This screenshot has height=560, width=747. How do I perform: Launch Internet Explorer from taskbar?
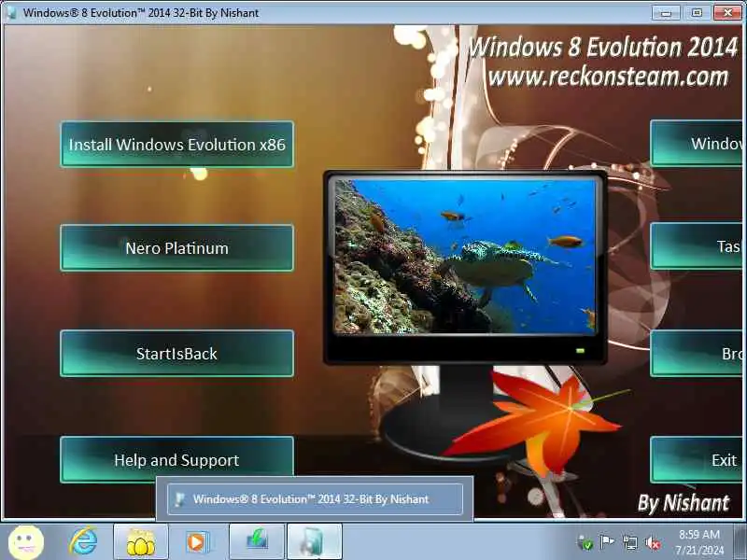click(x=83, y=542)
